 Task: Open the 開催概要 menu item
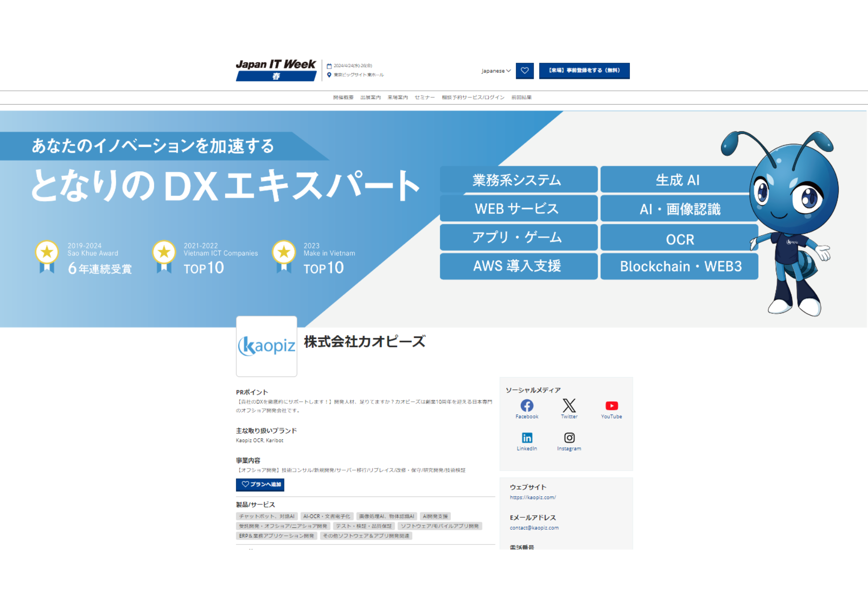343,97
